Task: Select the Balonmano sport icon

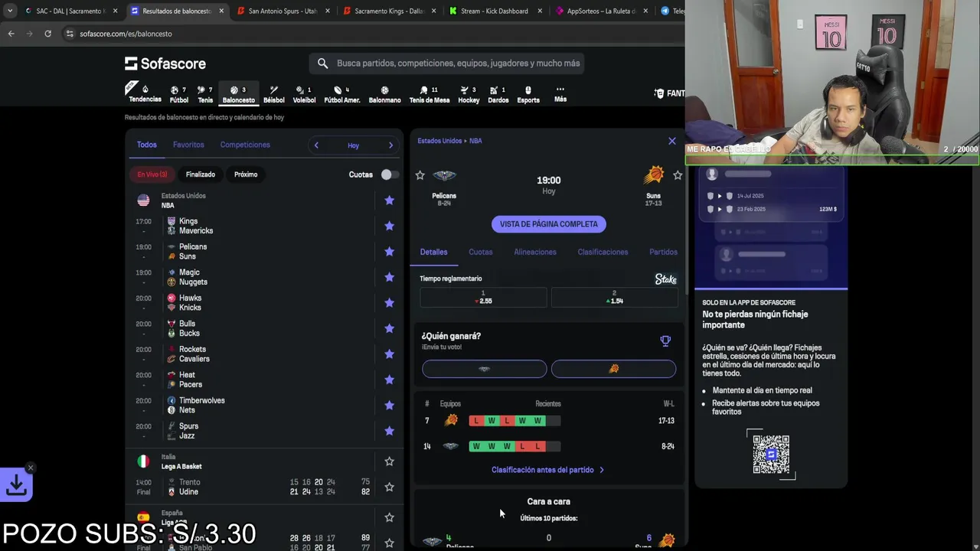Action: point(384,94)
